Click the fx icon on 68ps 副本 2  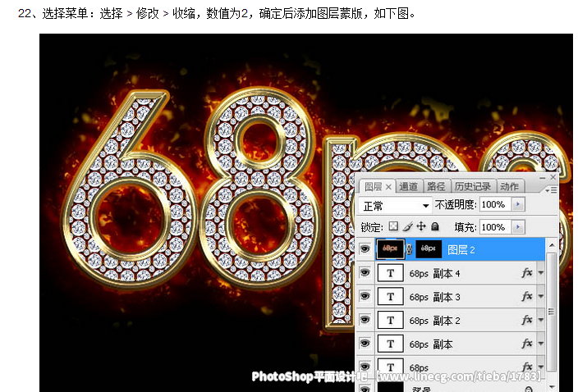click(527, 321)
